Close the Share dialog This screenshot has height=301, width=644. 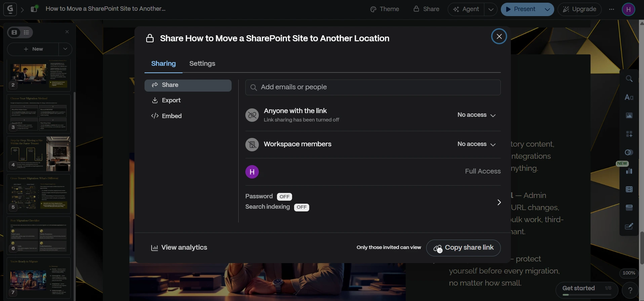click(x=499, y=36)
